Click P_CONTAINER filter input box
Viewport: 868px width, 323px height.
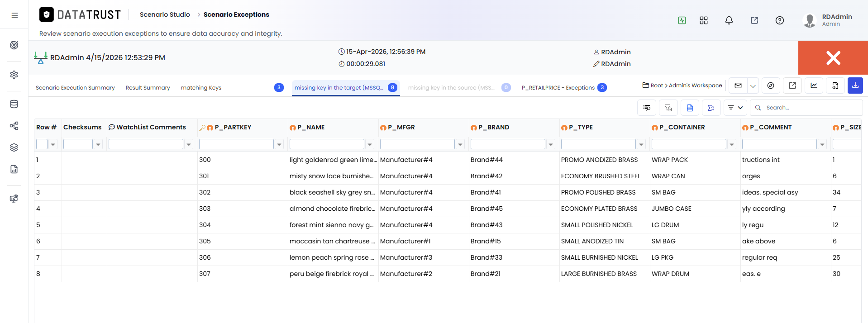689,144
